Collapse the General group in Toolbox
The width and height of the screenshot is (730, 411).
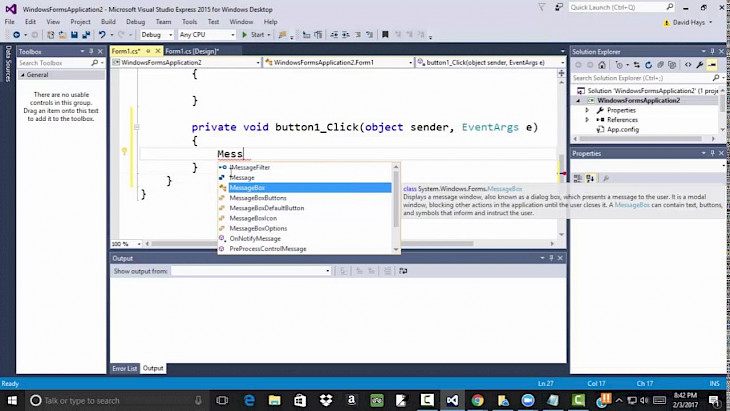pyautogui.click(x=22, y=75)
